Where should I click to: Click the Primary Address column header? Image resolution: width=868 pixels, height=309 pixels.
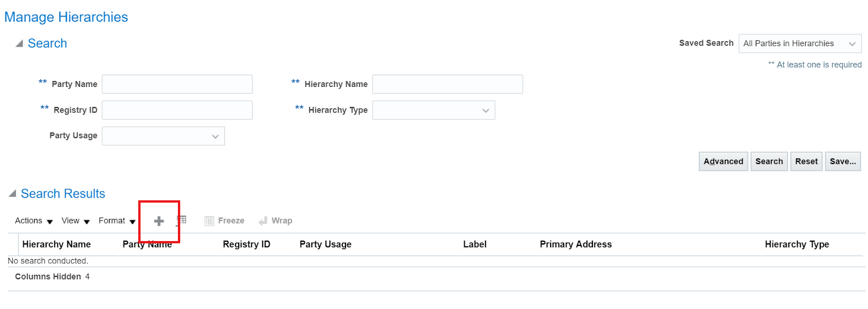(x=576, y=244)
